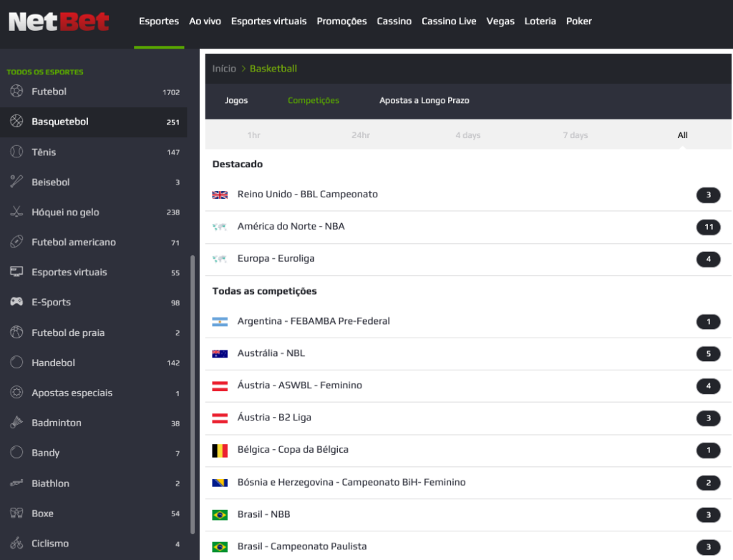Open the Promoções page

(x=341, y=21)
